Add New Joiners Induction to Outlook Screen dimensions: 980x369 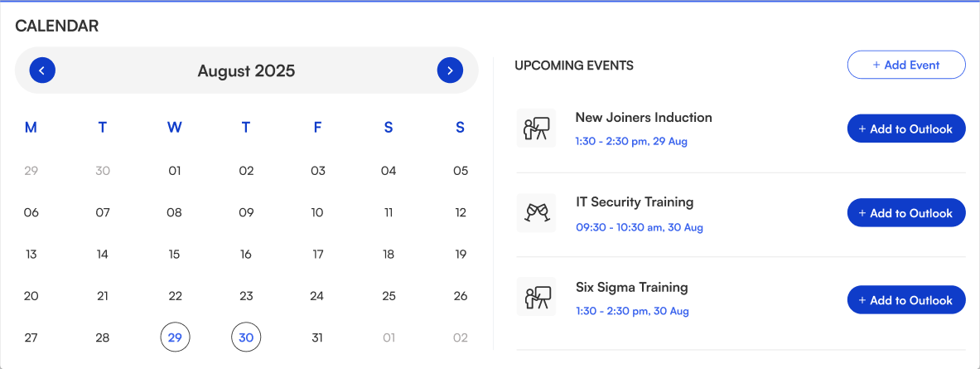click(906, 129)
